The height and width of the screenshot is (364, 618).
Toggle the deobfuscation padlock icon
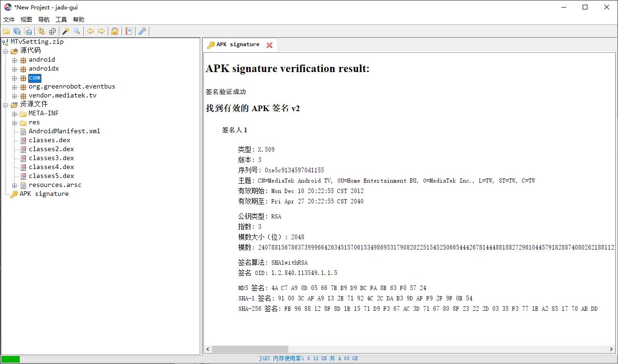tap(114, 31)
